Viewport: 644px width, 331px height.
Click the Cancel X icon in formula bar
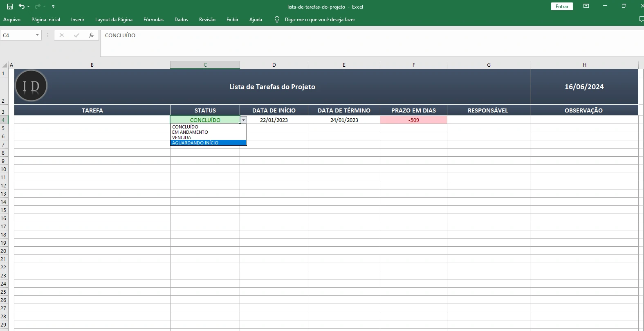pos(62,36)
